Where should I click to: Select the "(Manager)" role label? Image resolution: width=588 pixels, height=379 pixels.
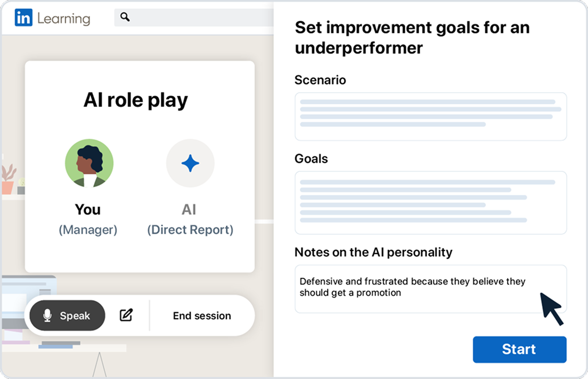click(88, 230)
